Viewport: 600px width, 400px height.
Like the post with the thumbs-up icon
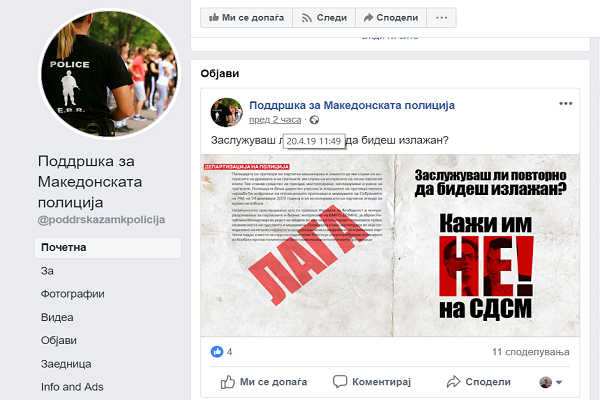click(228, 382)
